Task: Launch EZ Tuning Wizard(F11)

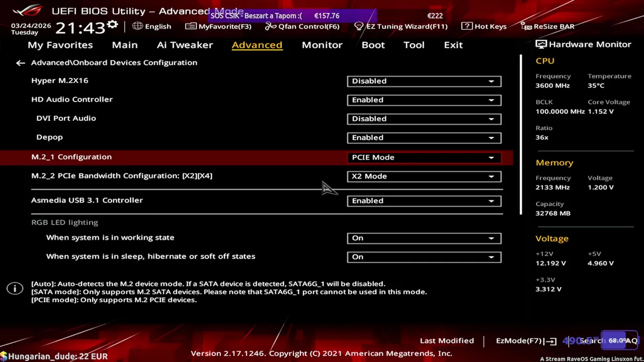Action: pos(401,26)
